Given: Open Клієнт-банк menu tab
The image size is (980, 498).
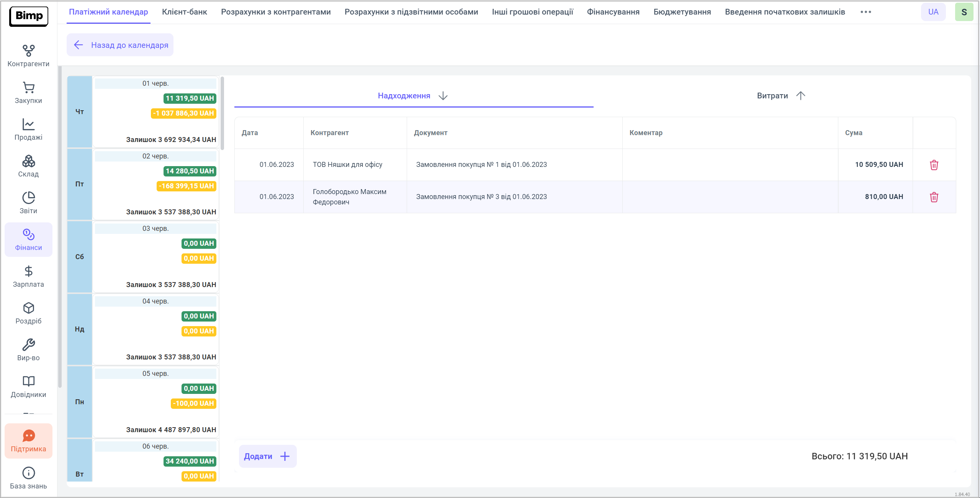Looking at the screenshot, I should pyautogui.click(x=184, y=12).
